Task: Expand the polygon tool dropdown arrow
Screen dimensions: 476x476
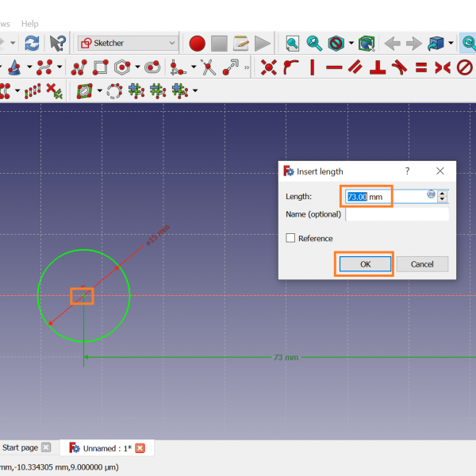Action: (x=137, y=67)
